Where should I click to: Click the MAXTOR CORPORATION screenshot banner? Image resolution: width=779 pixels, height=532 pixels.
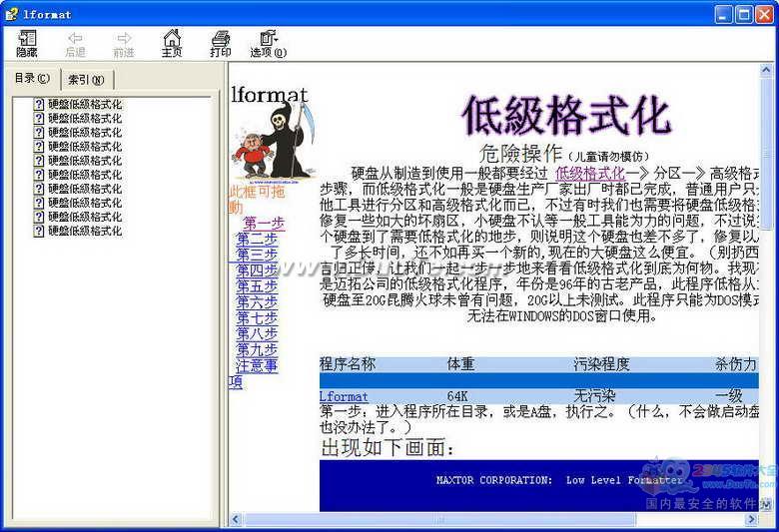click(x=539, y=486)
